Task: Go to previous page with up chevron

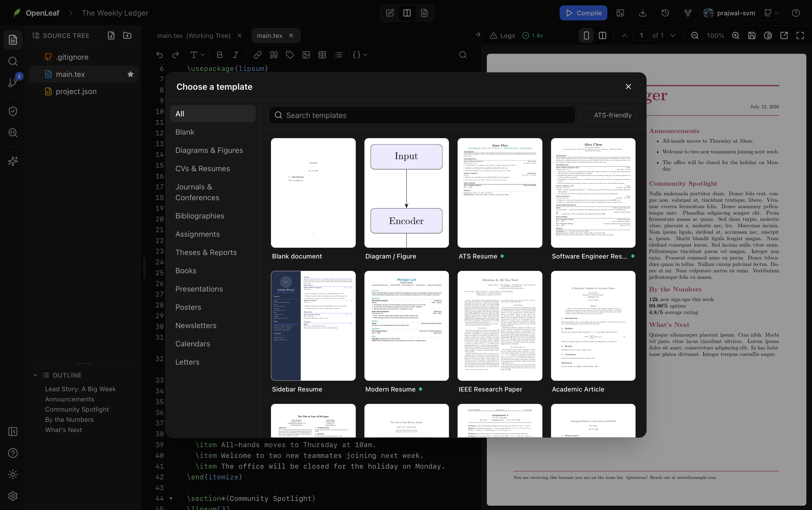Action: tap(624, 35)
